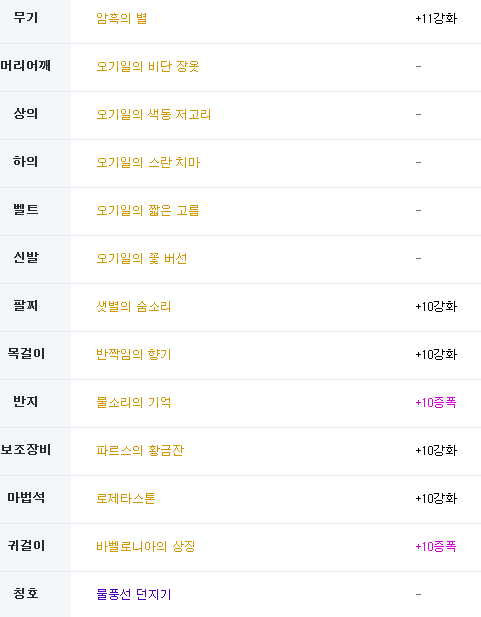This screenshot has height=617, width=481.
Task: Select 바벨로니아의 상징 earring item
Action: point(146,546)
